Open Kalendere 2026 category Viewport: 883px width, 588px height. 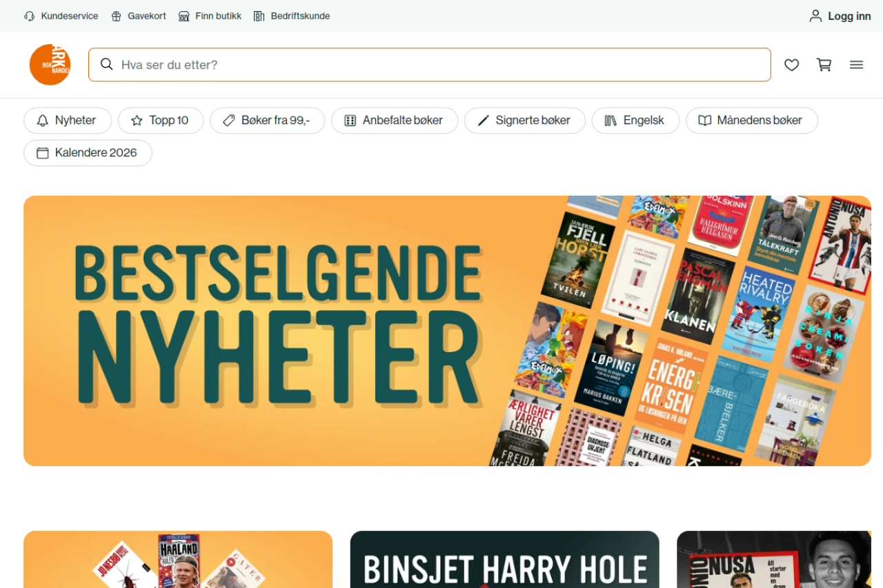click(x=88, y=153)
